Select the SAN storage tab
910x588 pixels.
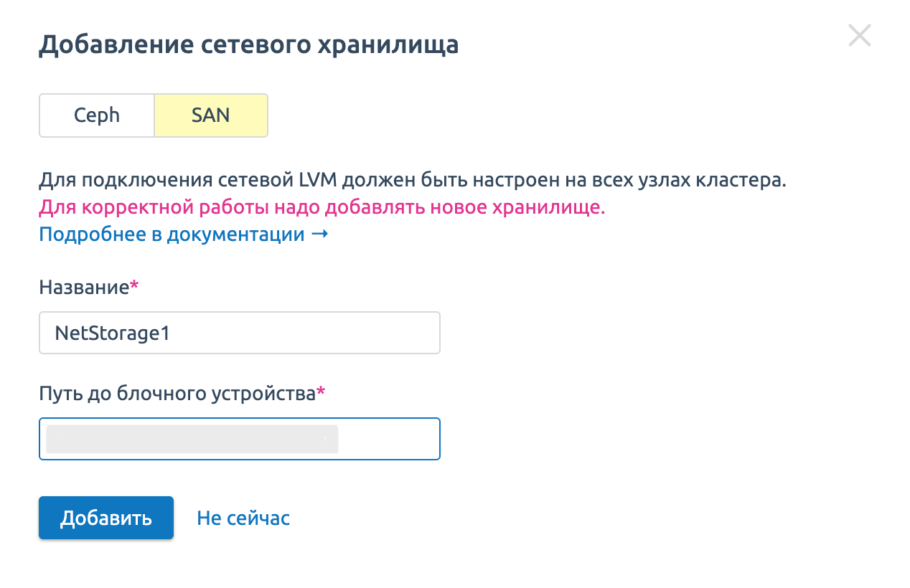pyautogui.click(x=211, y=115)
